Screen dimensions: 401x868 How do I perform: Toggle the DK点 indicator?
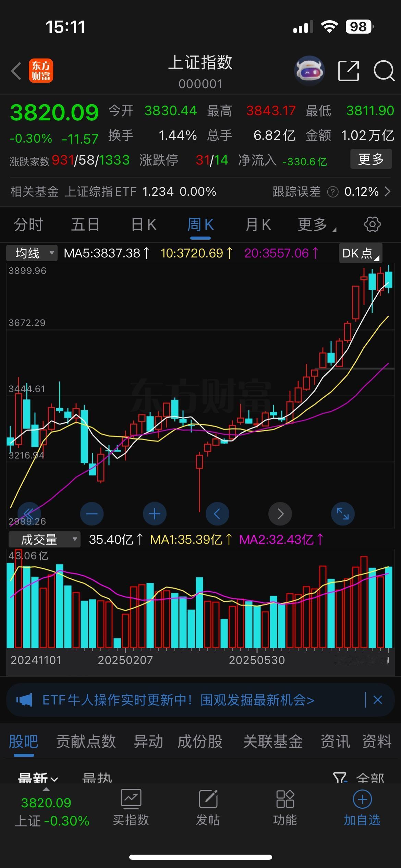[361, 253]
